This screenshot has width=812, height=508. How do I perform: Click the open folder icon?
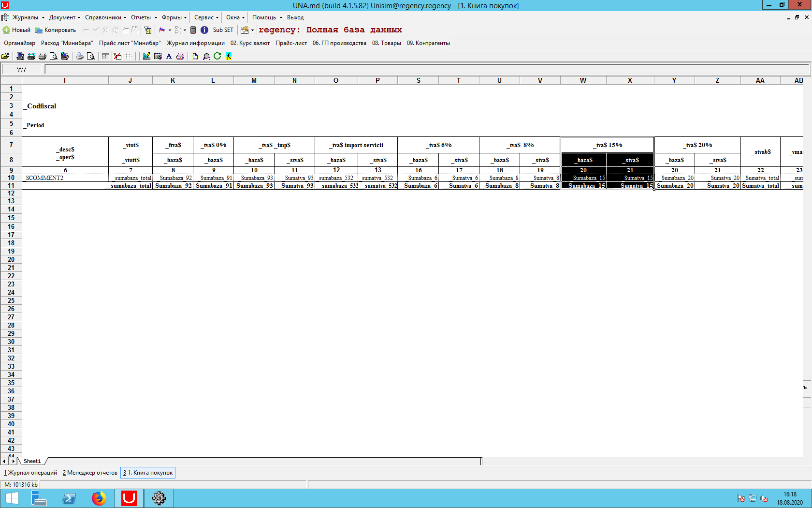[5, 56]
